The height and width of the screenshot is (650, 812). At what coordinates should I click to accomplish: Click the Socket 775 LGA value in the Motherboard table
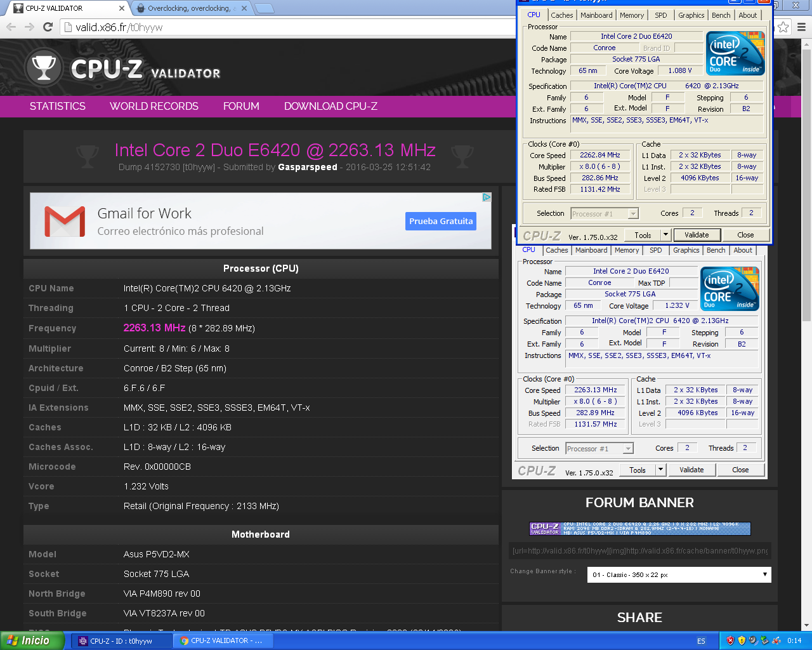[156, 574]
